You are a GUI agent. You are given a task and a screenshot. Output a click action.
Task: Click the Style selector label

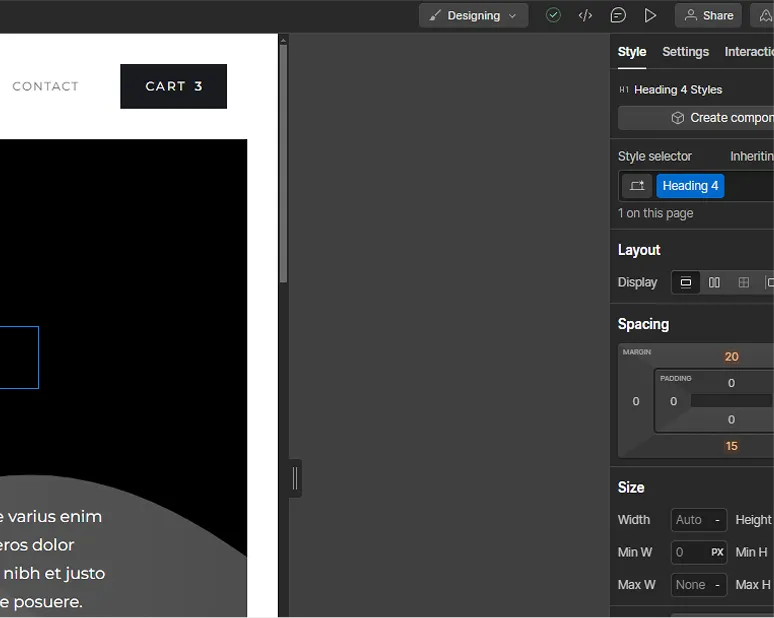coord(655,156)
